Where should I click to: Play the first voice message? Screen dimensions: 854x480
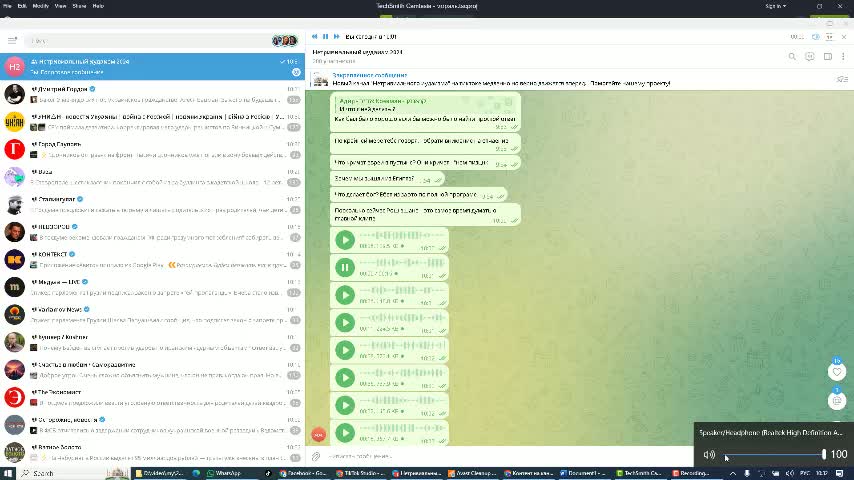tap(345, 240)
